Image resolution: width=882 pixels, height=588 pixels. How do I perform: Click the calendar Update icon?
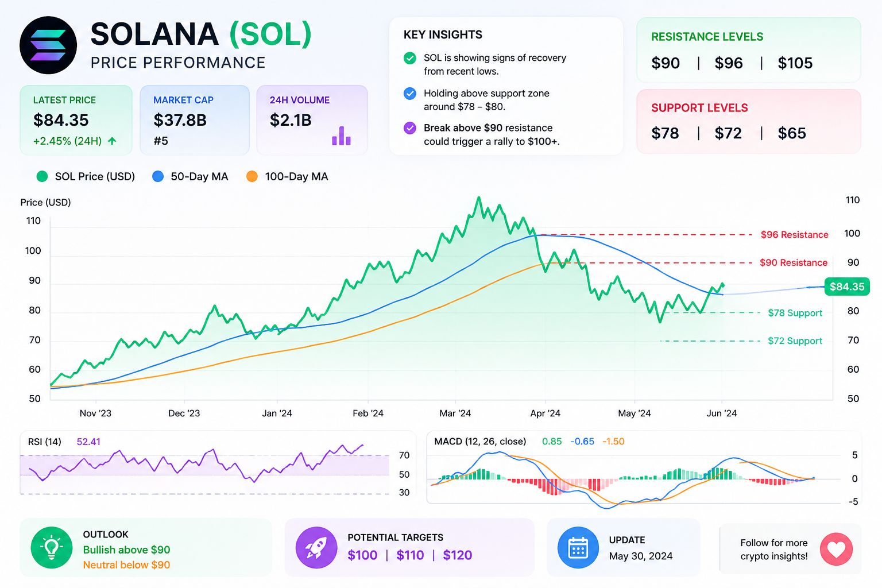(x=578, y=548)
